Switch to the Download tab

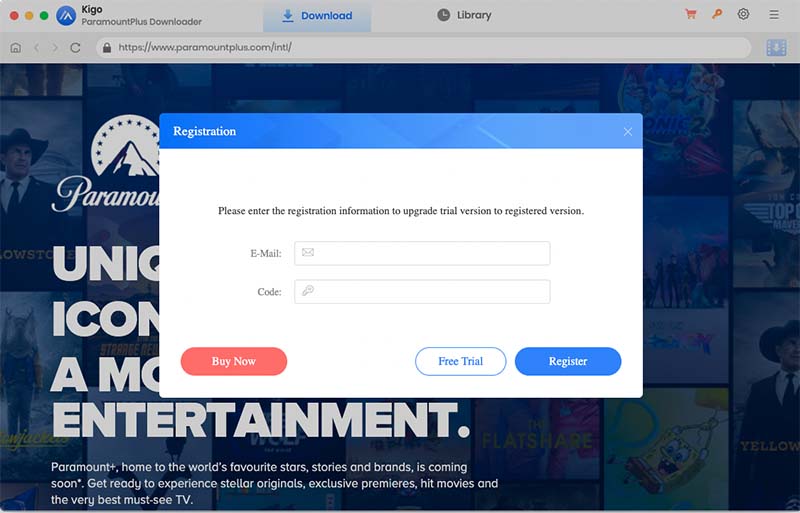point(317,16)
